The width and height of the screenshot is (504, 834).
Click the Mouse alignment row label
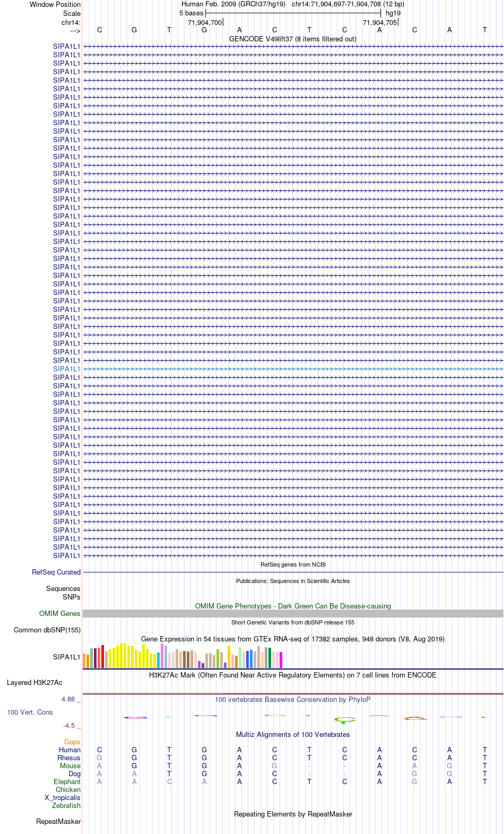tap(70, 766)
